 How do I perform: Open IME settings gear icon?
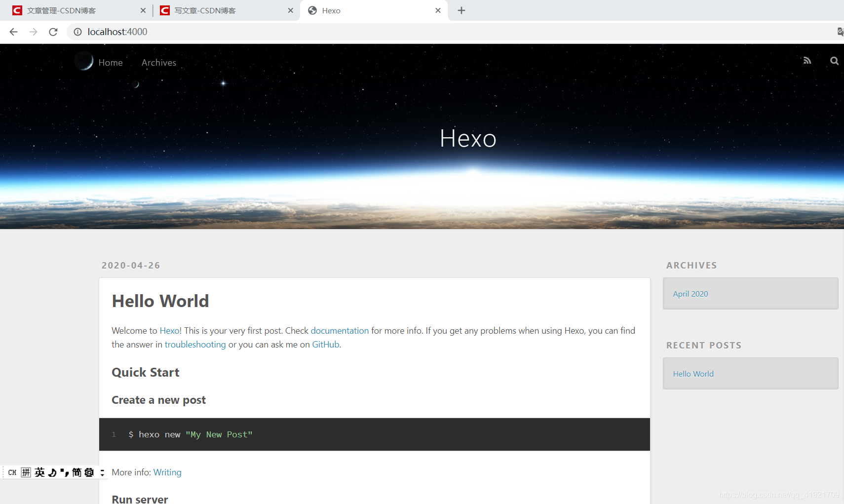pyautogui.click(x=89, y=472)
